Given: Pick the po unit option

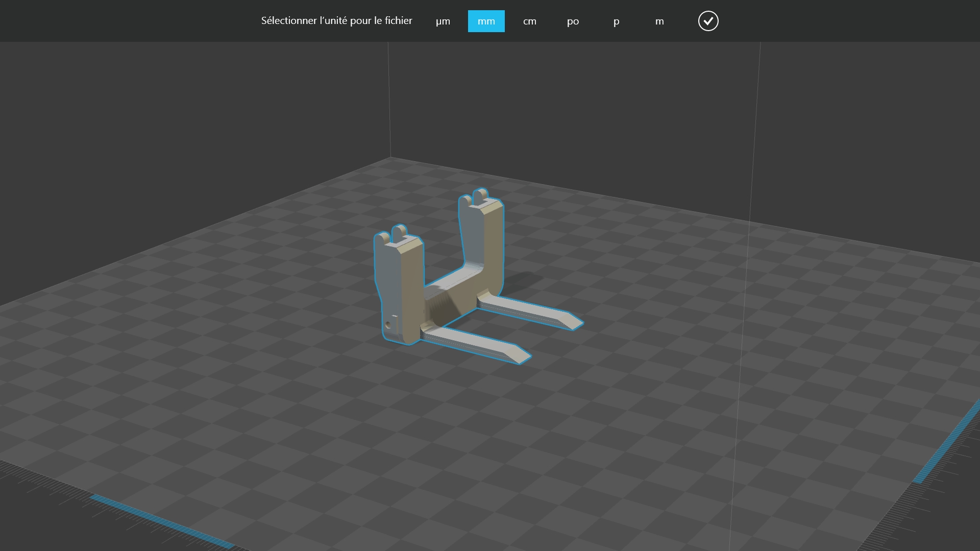Looking at the screenshot, I should 573,21.
